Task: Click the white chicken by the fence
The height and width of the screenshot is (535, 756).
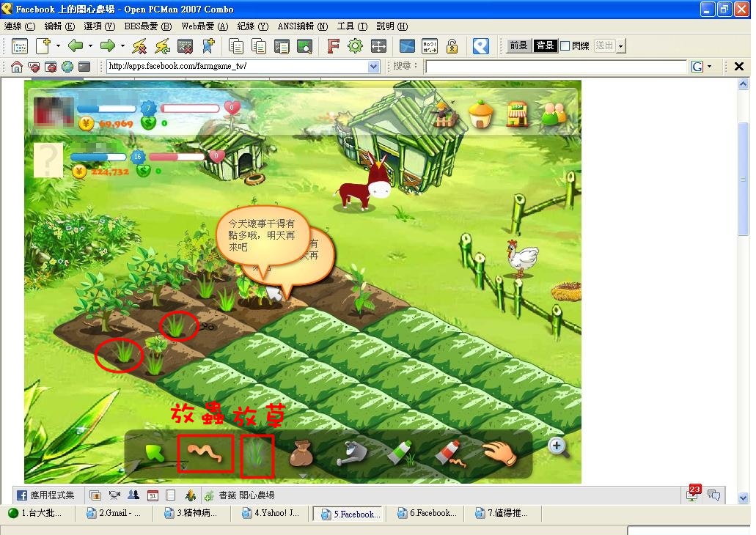Action: 521,258
